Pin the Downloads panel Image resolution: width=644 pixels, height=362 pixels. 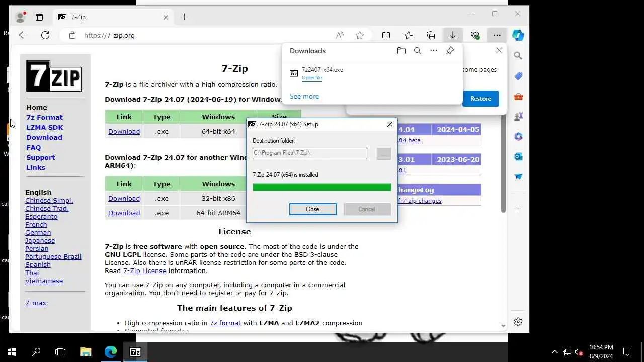click(x=450, y=51)
